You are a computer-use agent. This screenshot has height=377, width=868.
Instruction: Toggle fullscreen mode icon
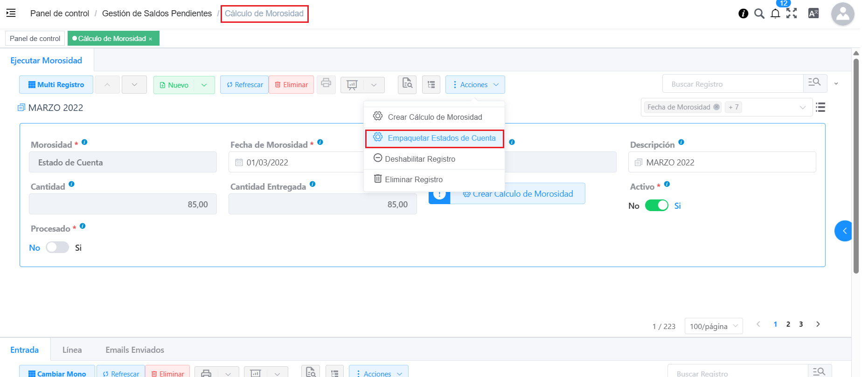tap(792, 14)
